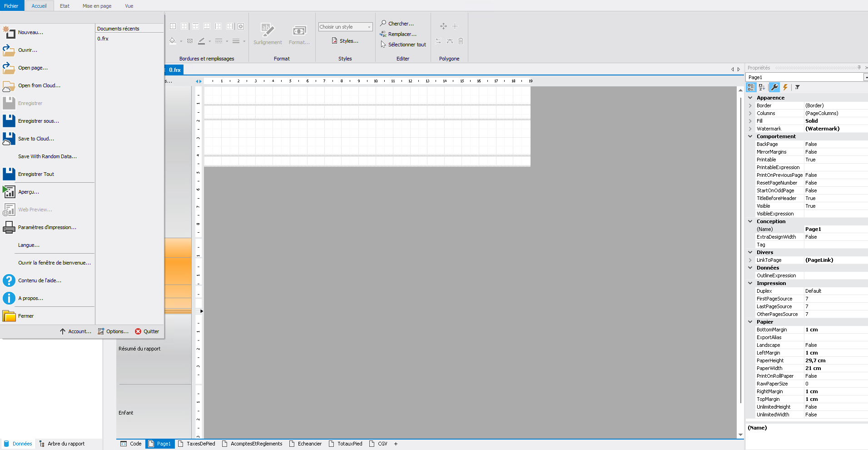Click the fill color bucket icon
Image resolution: width=868 pixels, height=450 pixels.
173,41
